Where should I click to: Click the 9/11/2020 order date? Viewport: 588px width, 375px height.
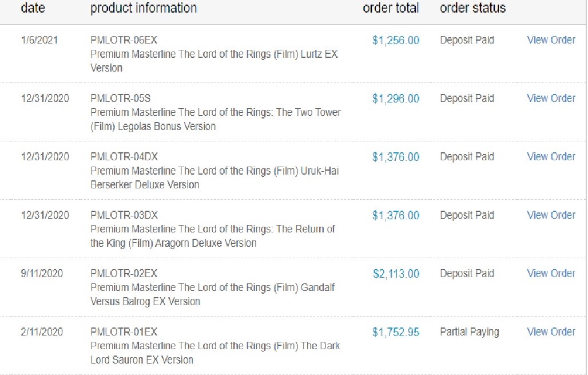coord(42,273)
